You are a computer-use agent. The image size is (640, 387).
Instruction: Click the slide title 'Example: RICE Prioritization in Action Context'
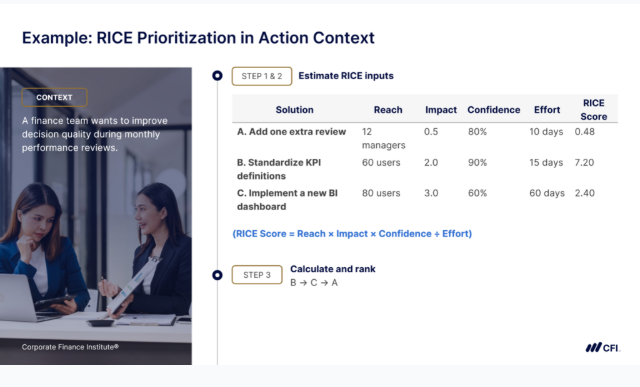pyautogui.click(x=198, y=38)
